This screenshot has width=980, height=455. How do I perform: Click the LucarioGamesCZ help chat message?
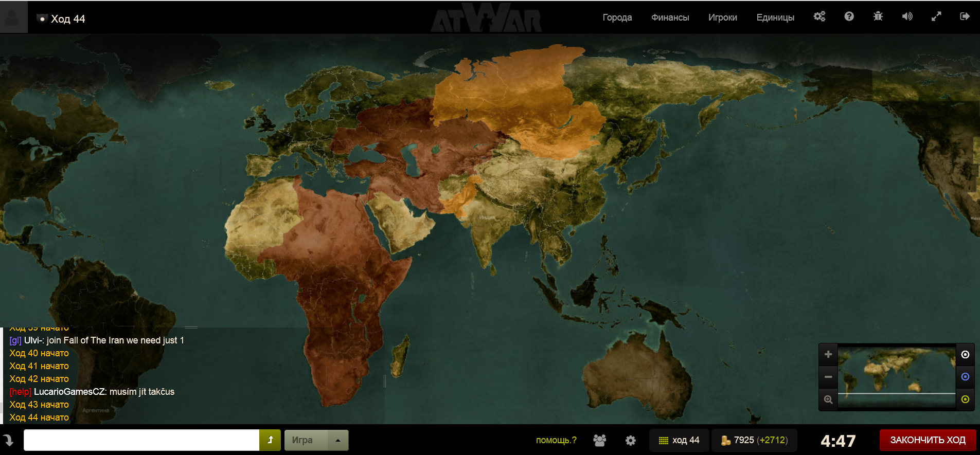[x=92, y=392]
